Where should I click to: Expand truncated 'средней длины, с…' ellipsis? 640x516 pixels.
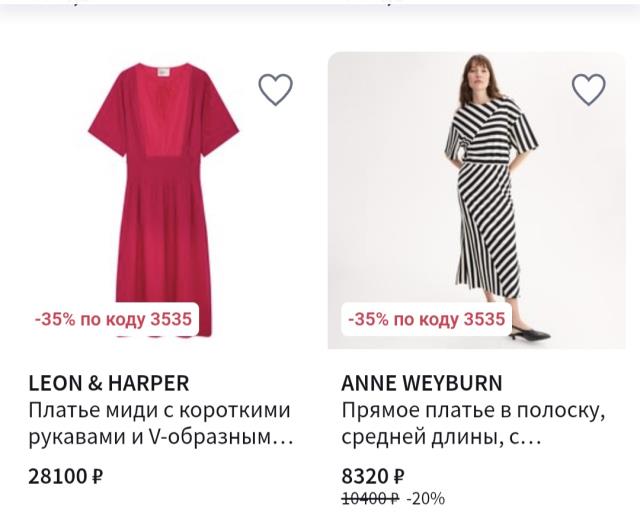530,438
